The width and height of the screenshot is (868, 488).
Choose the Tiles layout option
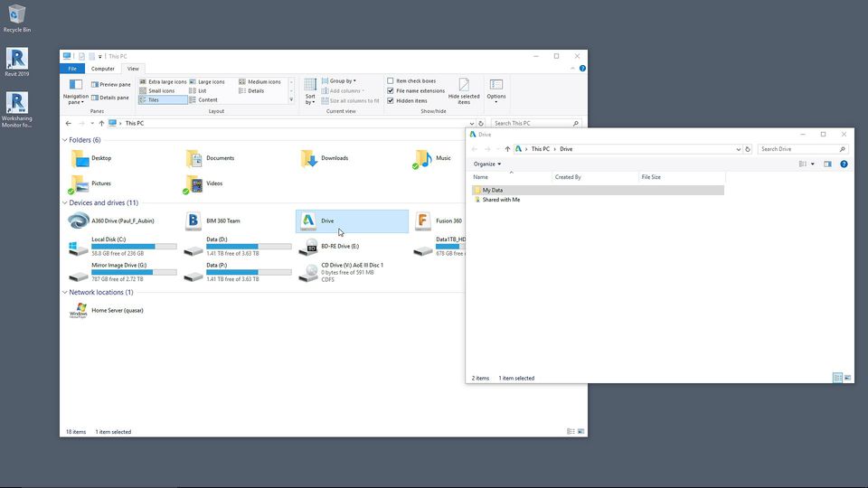163,100
